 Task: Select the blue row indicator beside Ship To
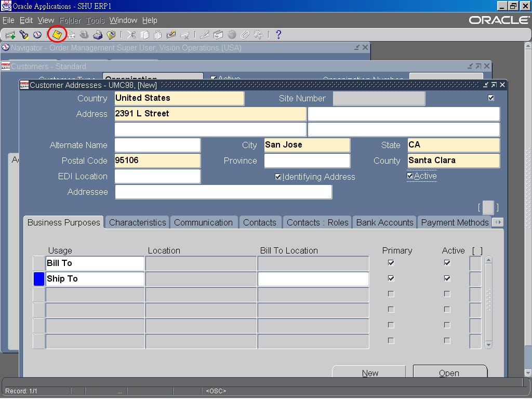coord(39,279)
